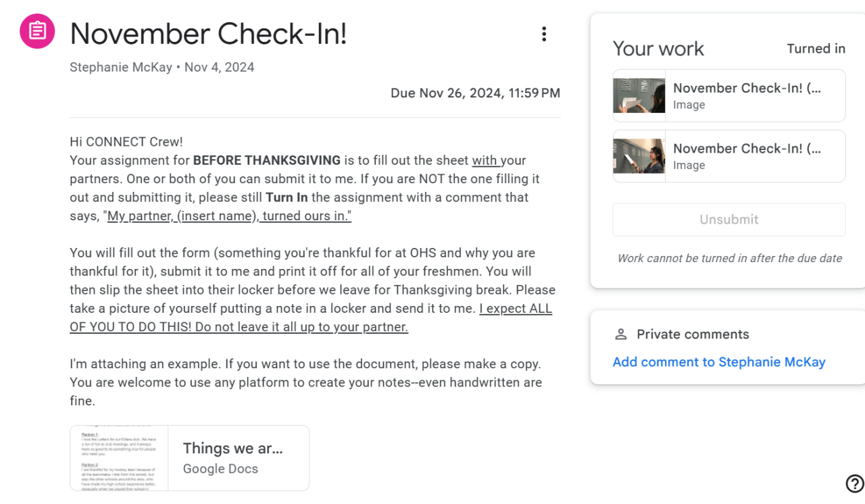
Task: Click the "Private comments" label
Action: click(693, 334)
